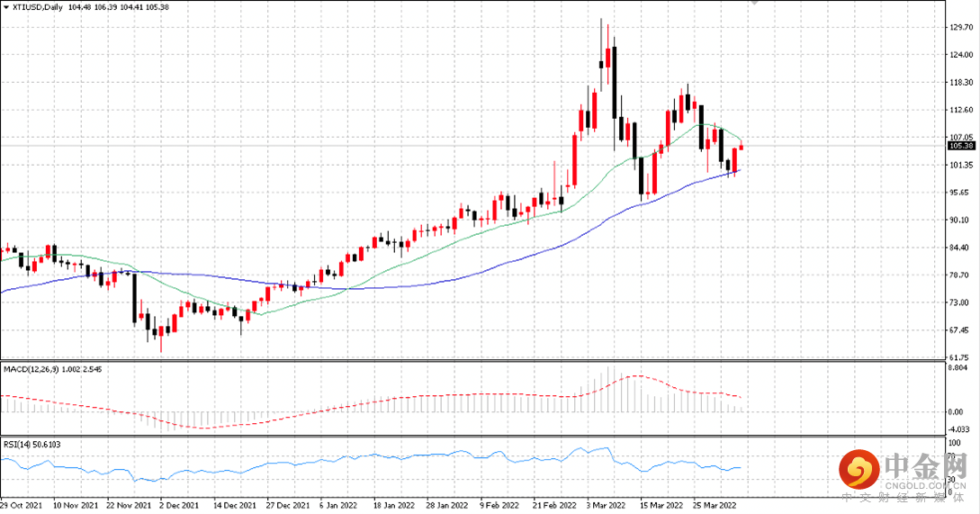980x514 pixels.
Task: Click the 61.75 price axis label
Action: pyautogui.click(x=959, y=357)
